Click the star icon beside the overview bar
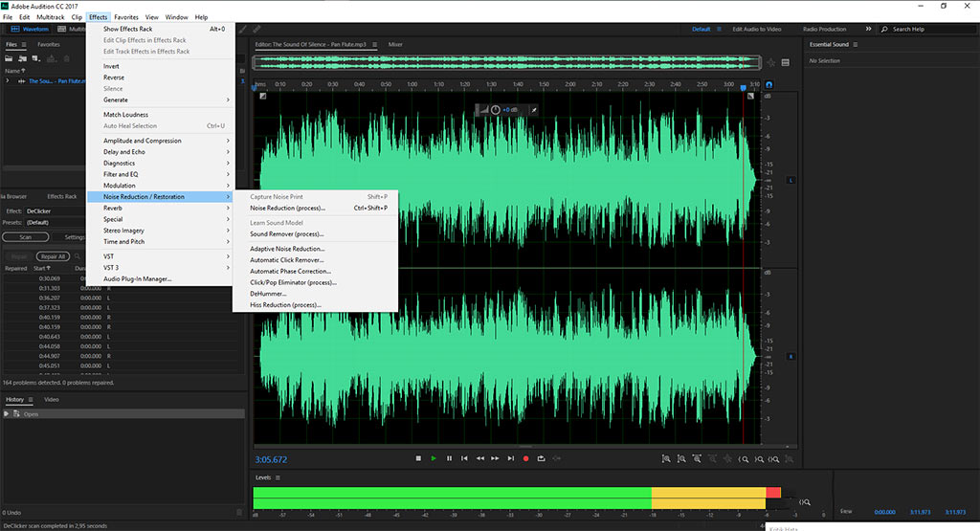Viewport: 980px width, 531px height. click(771, 62)
